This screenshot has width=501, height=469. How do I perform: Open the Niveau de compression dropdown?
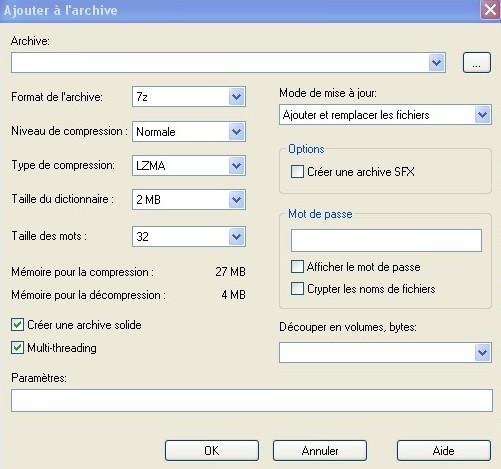[189, 132]
